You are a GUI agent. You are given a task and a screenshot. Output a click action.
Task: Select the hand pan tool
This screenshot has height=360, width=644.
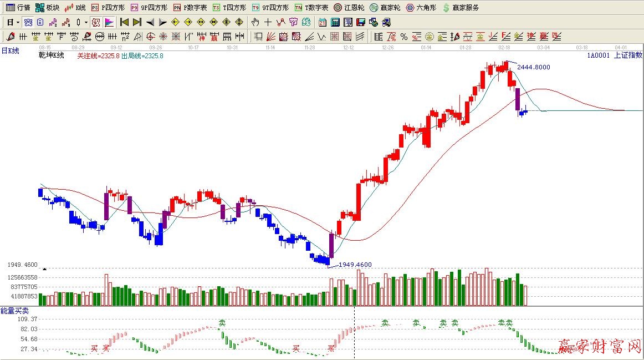point(255,23)
